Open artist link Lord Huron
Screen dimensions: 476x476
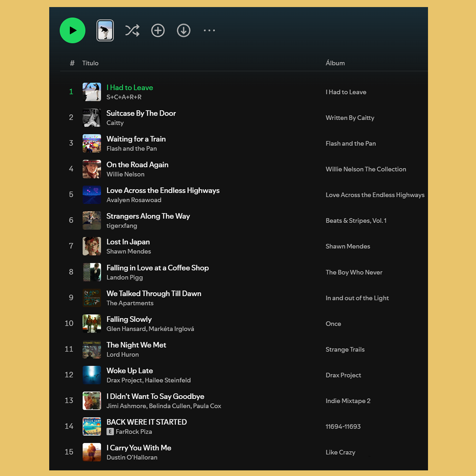pos(123,355)
